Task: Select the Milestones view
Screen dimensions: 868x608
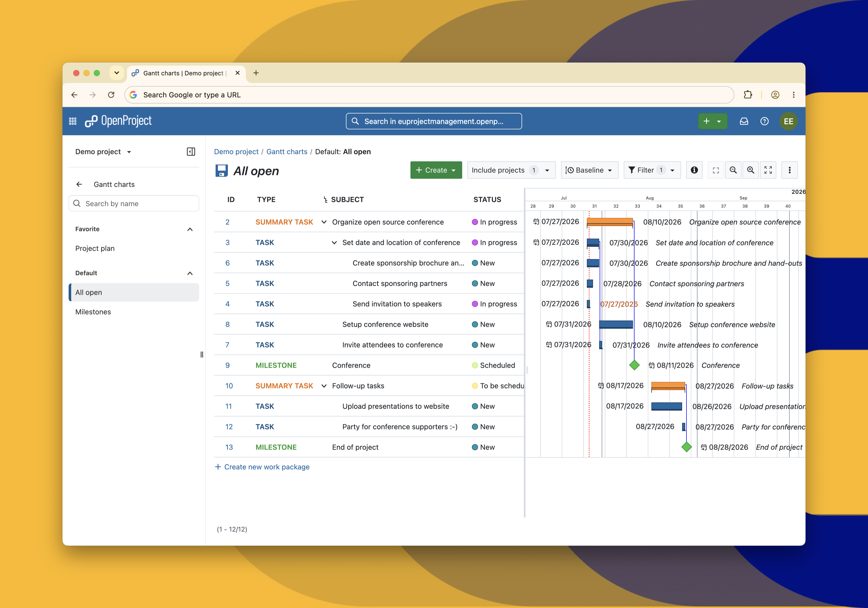Action: [x=93, y=312]
